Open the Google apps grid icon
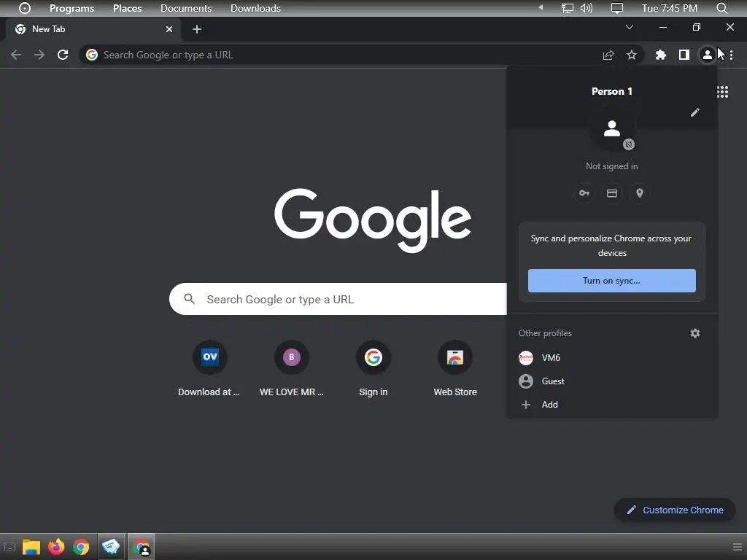The width and height of the screenshot is (747, 560). click(722, 91)
